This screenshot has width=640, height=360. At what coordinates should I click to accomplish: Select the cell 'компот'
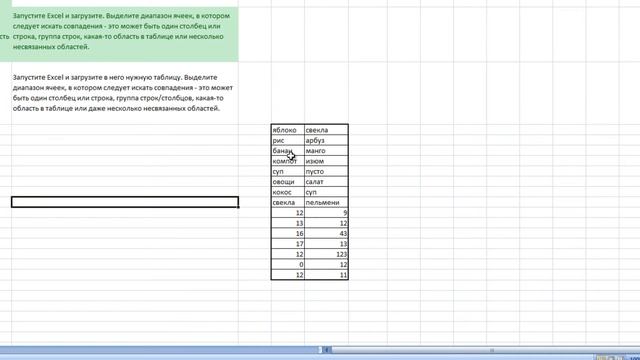click(x=288, y=161)
